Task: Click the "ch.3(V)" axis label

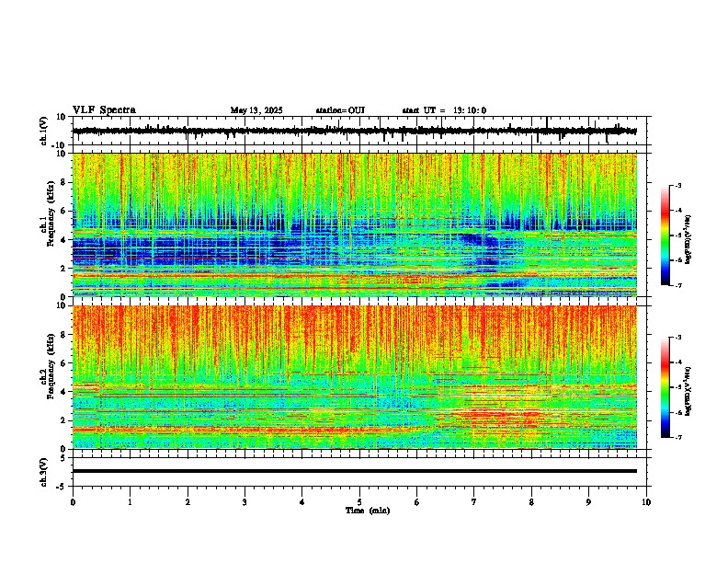Action: pyautogui.click(x=44, y=472)
